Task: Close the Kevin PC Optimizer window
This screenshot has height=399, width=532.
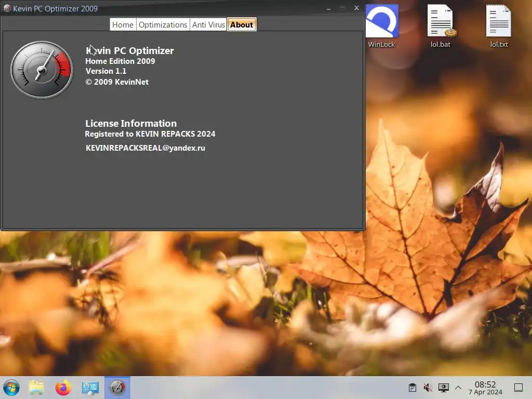Action: tap(356, 8)
